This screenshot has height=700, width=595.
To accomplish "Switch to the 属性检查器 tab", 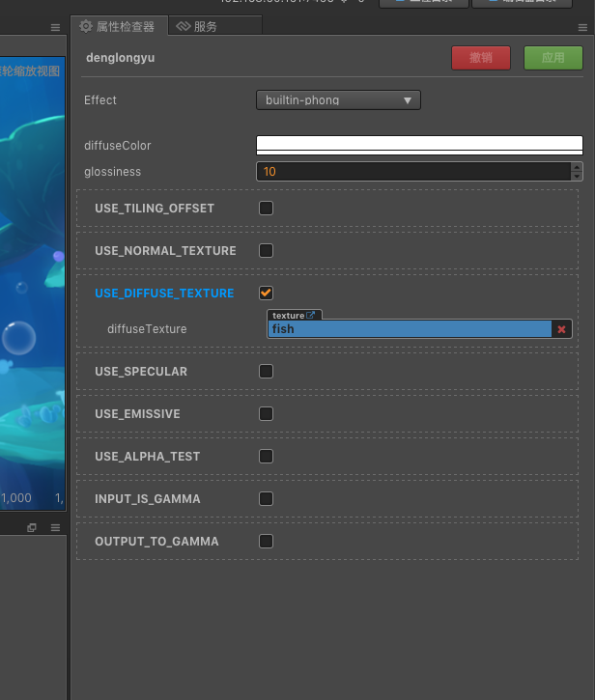I will pyautogui.click(x=119, y=26).
